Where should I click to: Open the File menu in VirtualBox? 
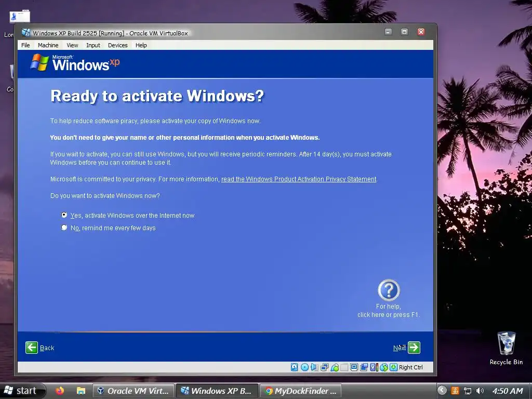25,45
